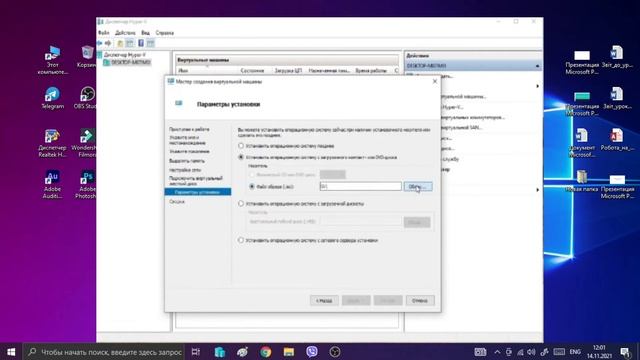Open the Вид menu

click(x=145, y=33)
